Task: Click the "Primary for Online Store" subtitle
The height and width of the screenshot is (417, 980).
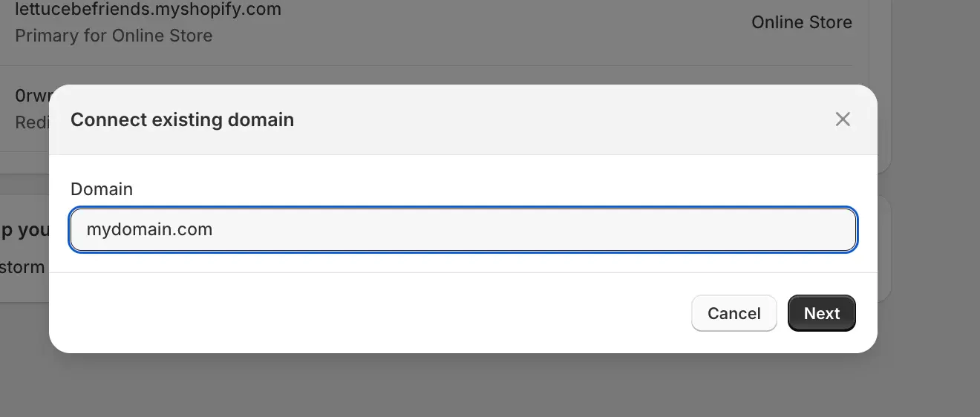Action: 114,36
